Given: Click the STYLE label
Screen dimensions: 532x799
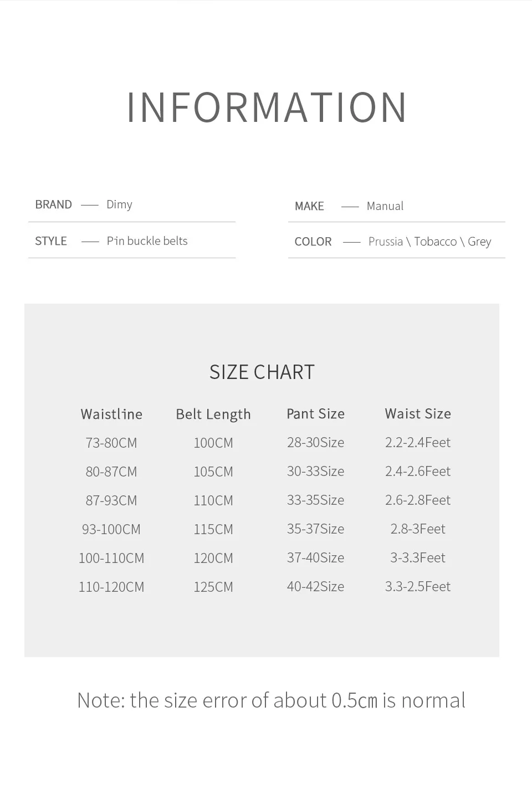Looking at the screenshot, I should coord(51,241).
